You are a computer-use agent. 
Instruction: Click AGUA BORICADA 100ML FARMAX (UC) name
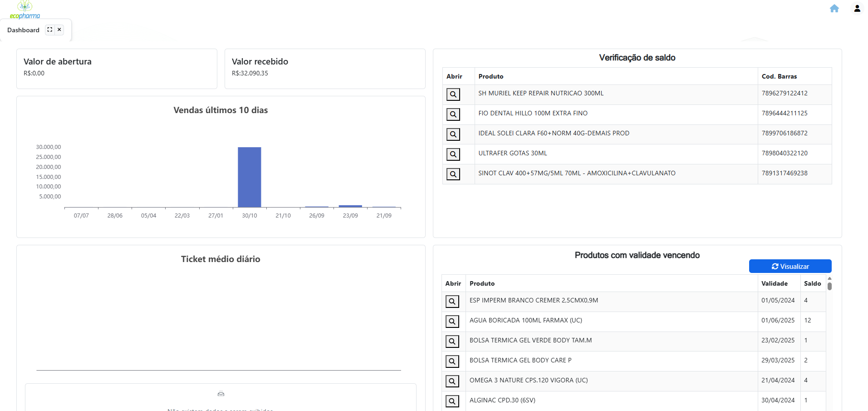click(x=525, y=320)
